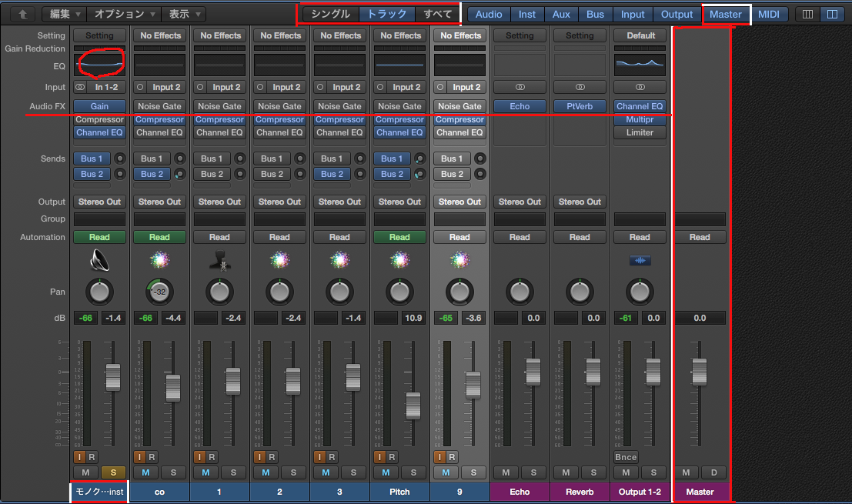Open EQ thumbnail on Pitch channel
The image size is (852, 504).
(x=400, y=65)
